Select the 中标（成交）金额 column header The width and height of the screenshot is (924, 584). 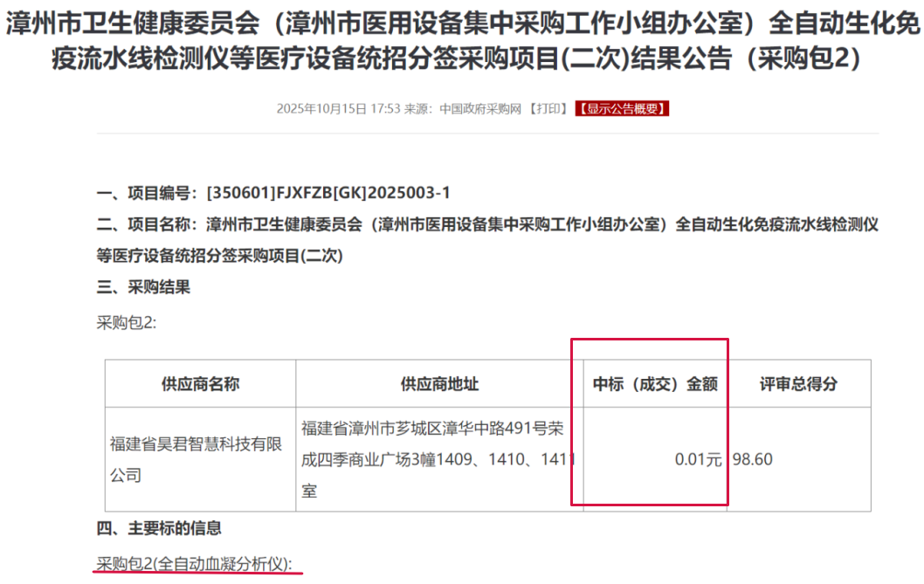(x=655, y=384)
